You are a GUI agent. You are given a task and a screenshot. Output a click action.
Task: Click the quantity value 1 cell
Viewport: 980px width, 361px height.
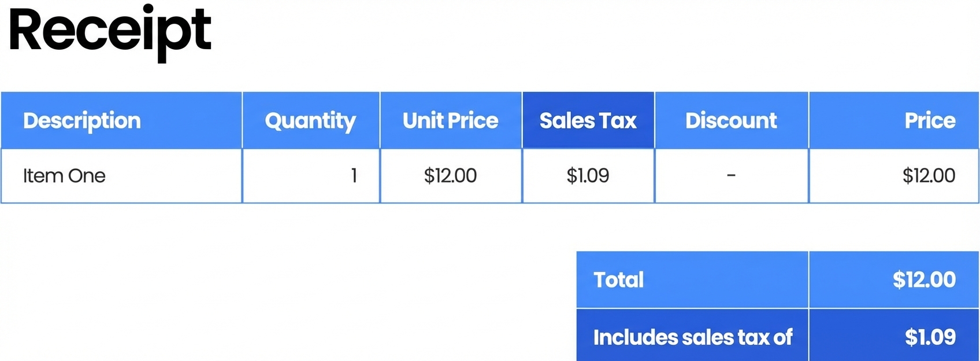tap(354, 176)
